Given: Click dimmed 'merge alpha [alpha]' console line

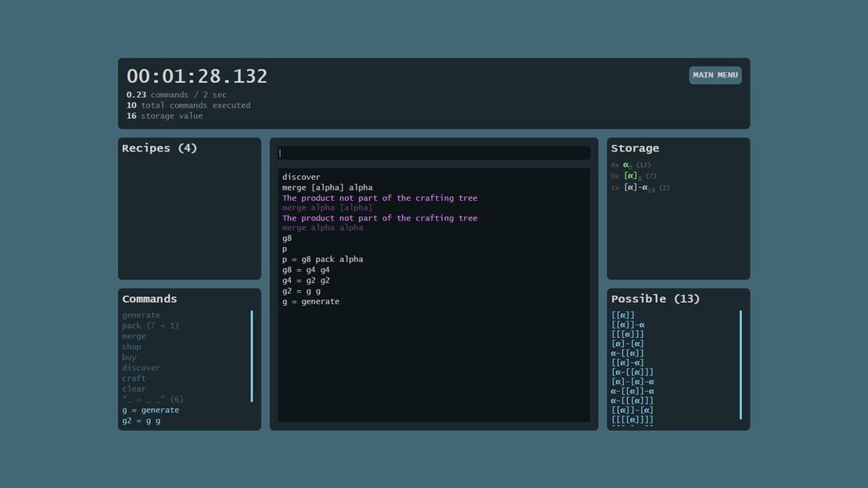Looking at the screenshot, I should tap(327, 208).
